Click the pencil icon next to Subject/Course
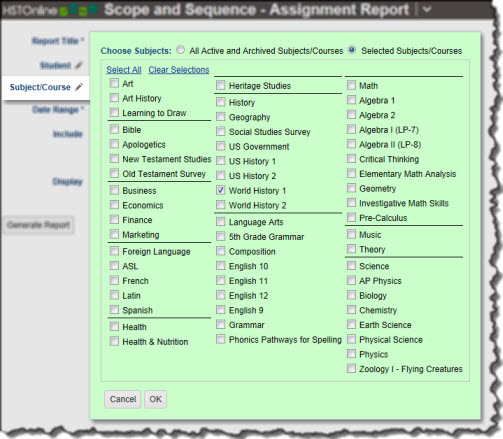Viewport: 503px width, 439px height. click(x=79, y=87)
